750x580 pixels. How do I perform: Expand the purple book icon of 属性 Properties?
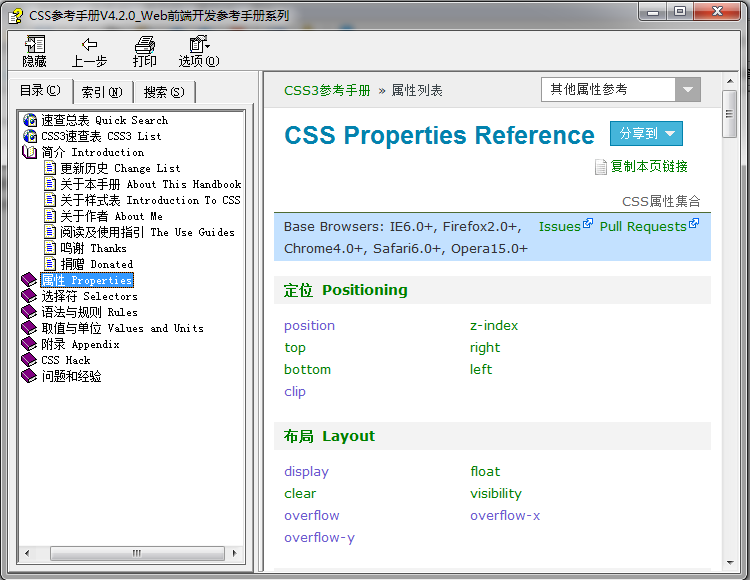tap(29, 280)
